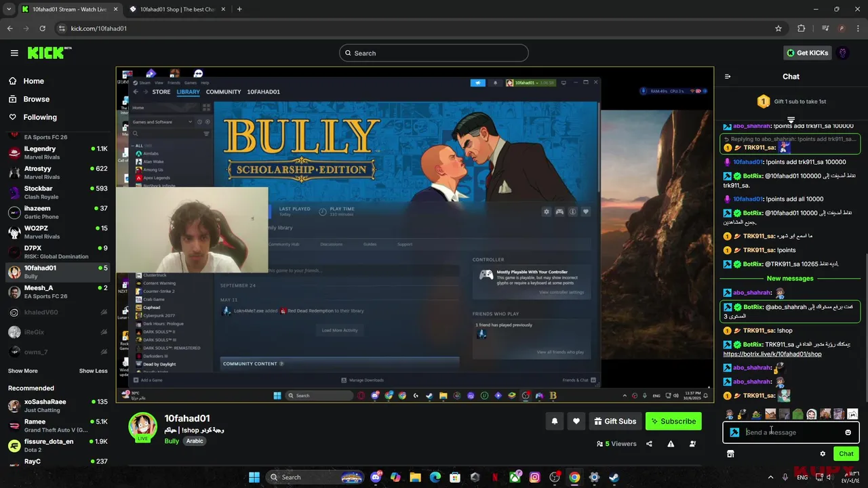Viewport: 868px width, 488px height.
Task: Click the Arabic language tag
Action: coord(195,441)
